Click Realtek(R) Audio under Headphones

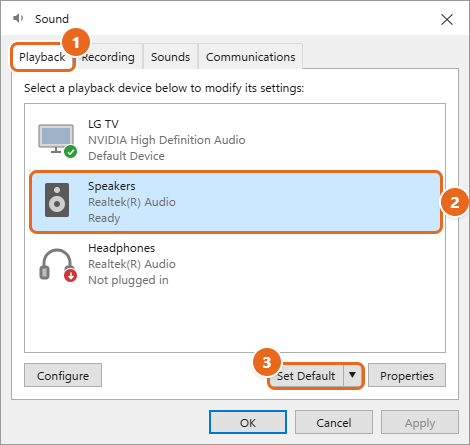click(132, 264)
